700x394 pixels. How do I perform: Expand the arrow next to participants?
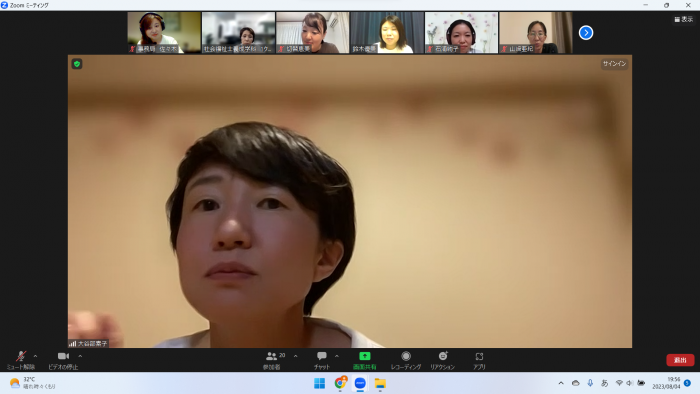[296, 356]
